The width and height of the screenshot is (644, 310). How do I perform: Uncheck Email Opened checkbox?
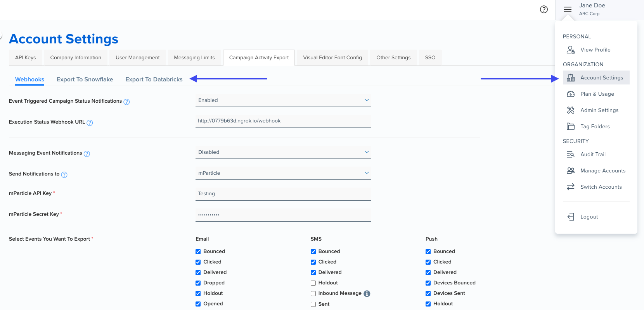(198, 304)
